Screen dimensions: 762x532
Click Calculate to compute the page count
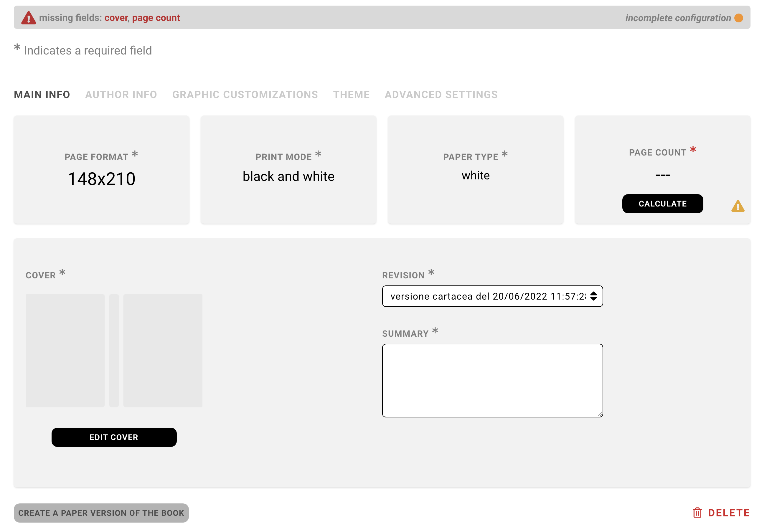(662, 204)
